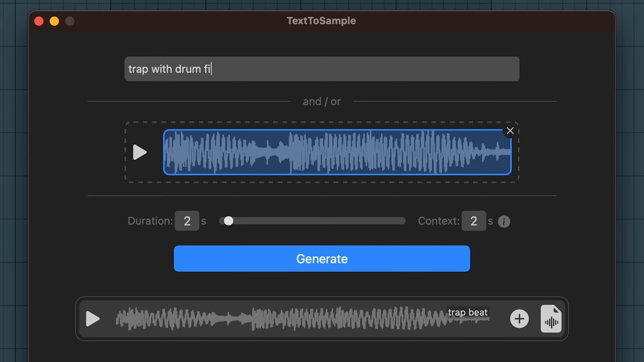The image size is (644, 362).
Task: Remove the loaded input waveform
Action: coord(510,131)
